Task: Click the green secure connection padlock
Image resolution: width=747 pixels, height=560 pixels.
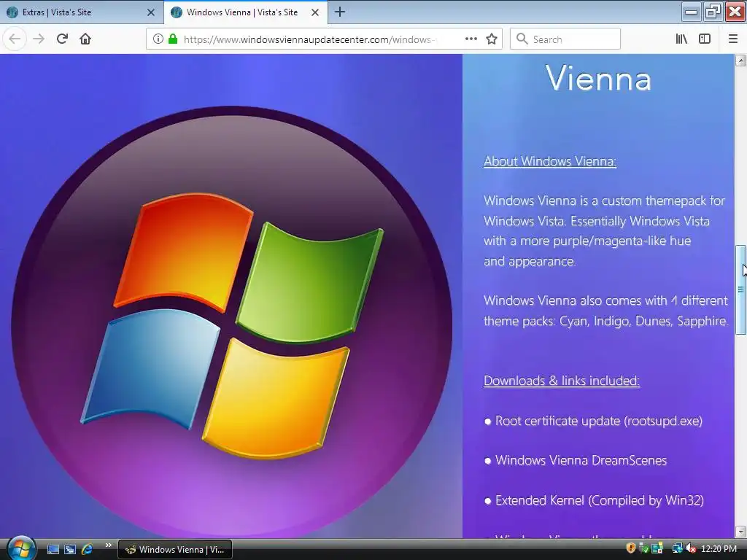Action: [173, 39]
